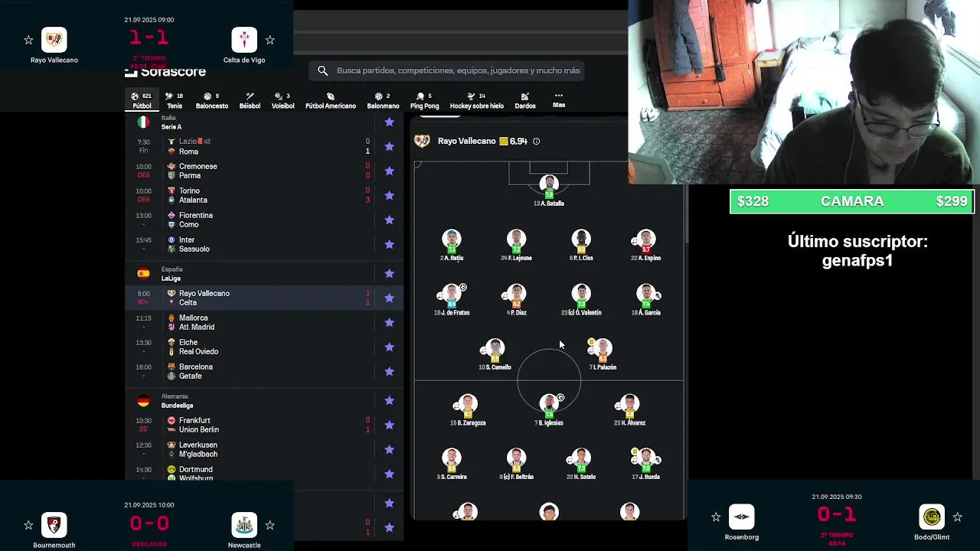
Task: Favorite Bodo/Glimt in the bottom-right overlay
Action: tap(957, 517)
